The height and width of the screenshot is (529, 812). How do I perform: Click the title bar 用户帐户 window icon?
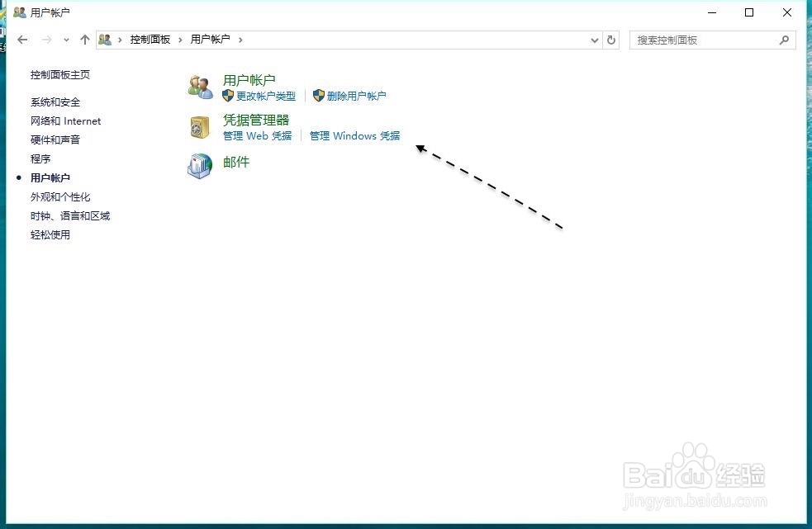(20, 12)
